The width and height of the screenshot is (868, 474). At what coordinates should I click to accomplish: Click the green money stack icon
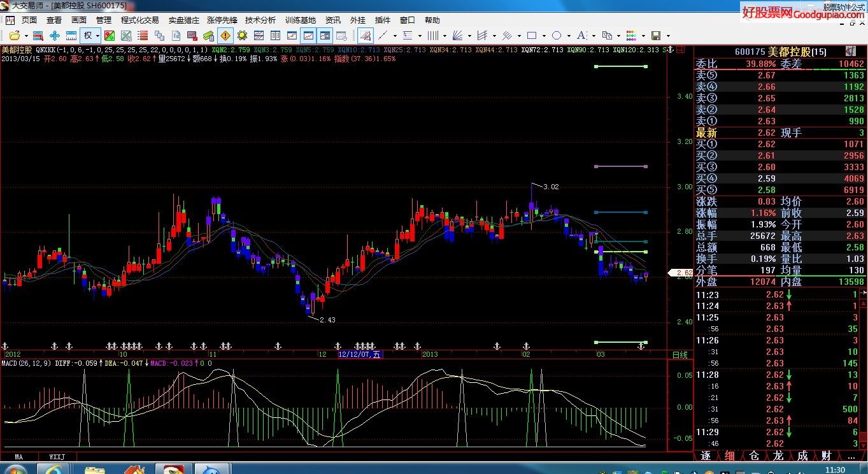[x=209, y=36]
